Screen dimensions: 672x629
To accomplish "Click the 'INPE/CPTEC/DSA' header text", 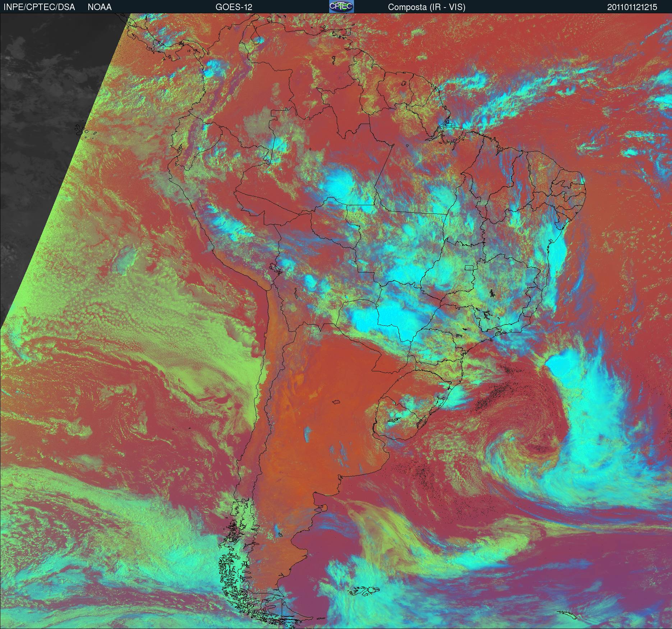I will (39, 7).
